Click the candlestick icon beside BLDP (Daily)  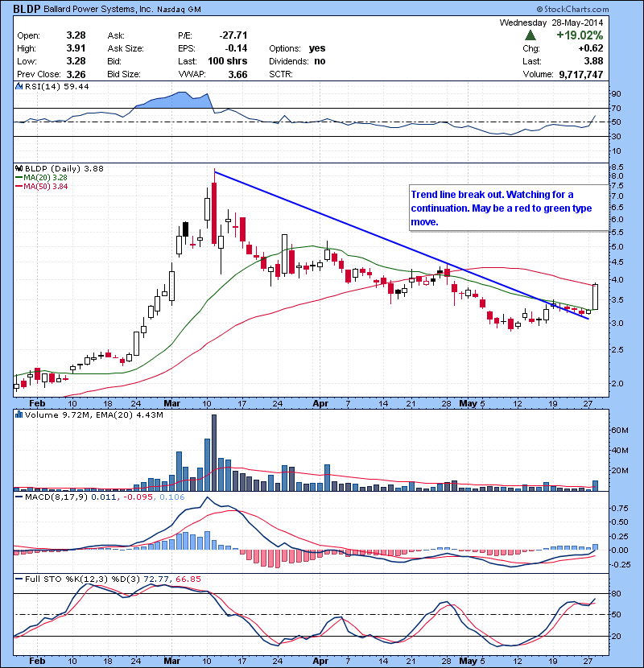point(19,168)
